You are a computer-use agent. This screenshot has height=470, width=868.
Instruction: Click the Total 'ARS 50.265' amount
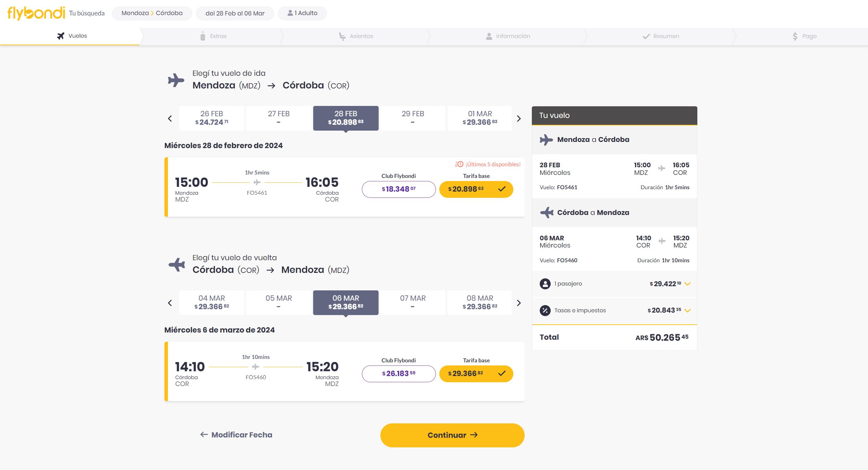coord(662,338)
